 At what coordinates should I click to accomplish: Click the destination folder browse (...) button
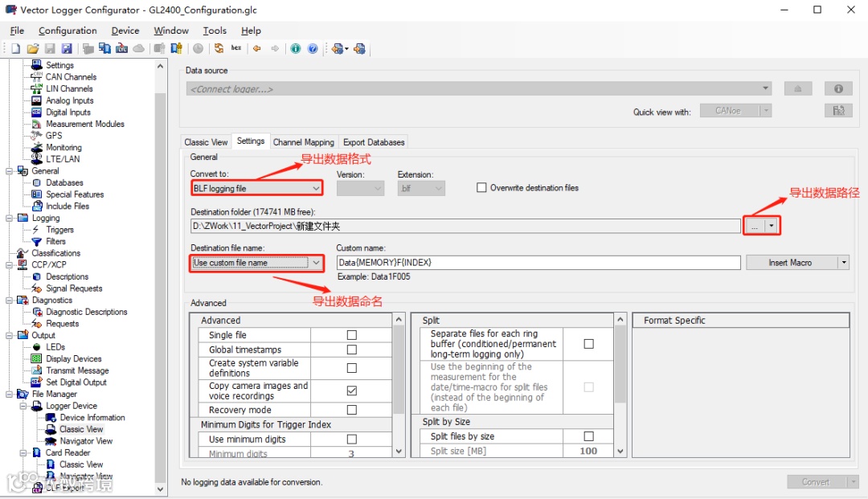click(x=755, y=226)
